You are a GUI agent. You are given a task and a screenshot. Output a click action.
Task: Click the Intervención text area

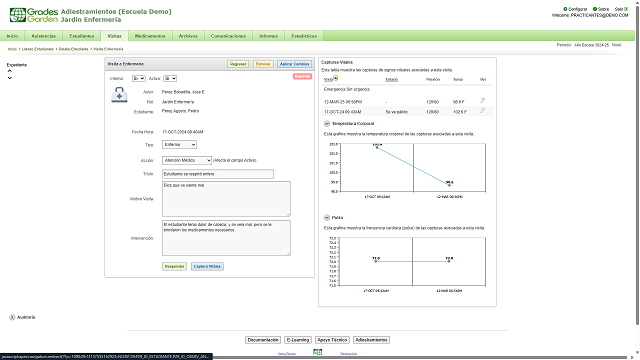tap(226, 238)
